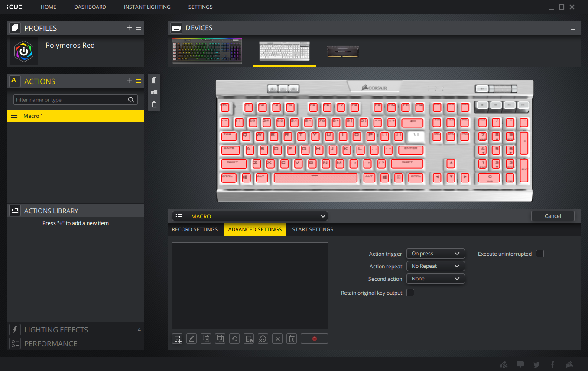Click the Filter name or type search field

pyautogui.click(x=71, y=100)
